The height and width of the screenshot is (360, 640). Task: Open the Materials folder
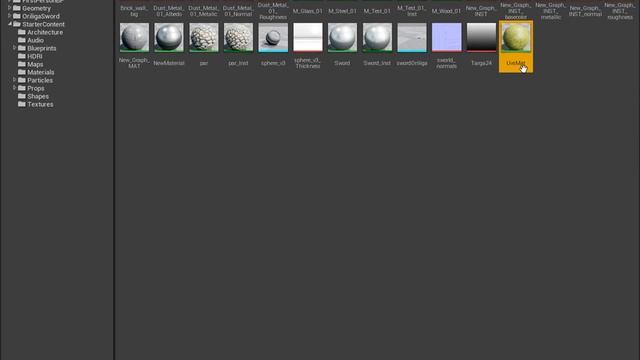coord(40,72)
